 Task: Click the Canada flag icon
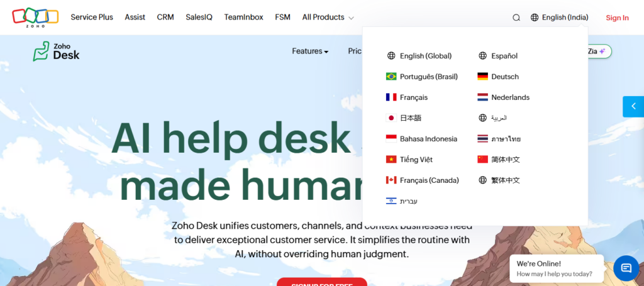[391, 180]
